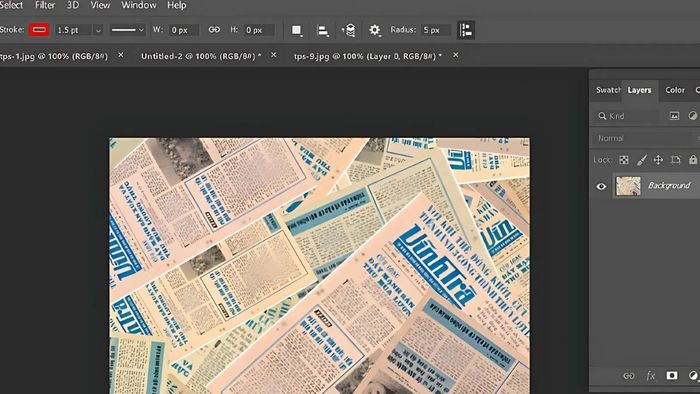Switch to the Swatches panel tab

click(608, 90)
